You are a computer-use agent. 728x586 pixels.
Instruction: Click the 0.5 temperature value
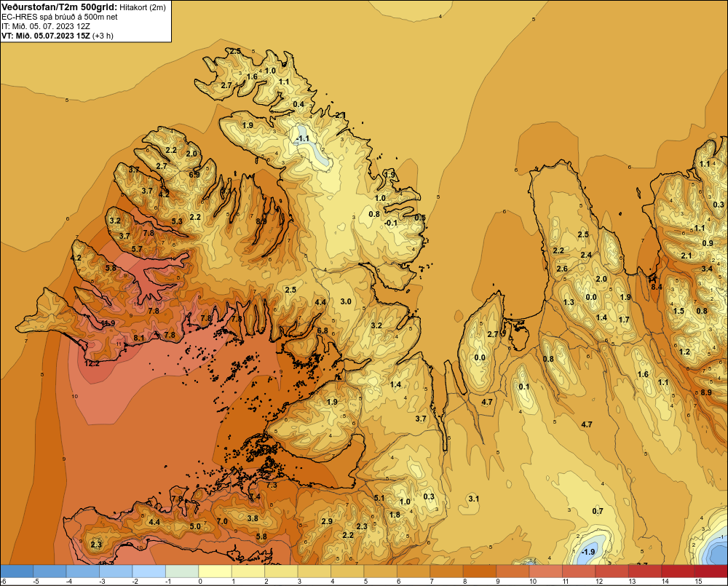[x=420, y=218]
